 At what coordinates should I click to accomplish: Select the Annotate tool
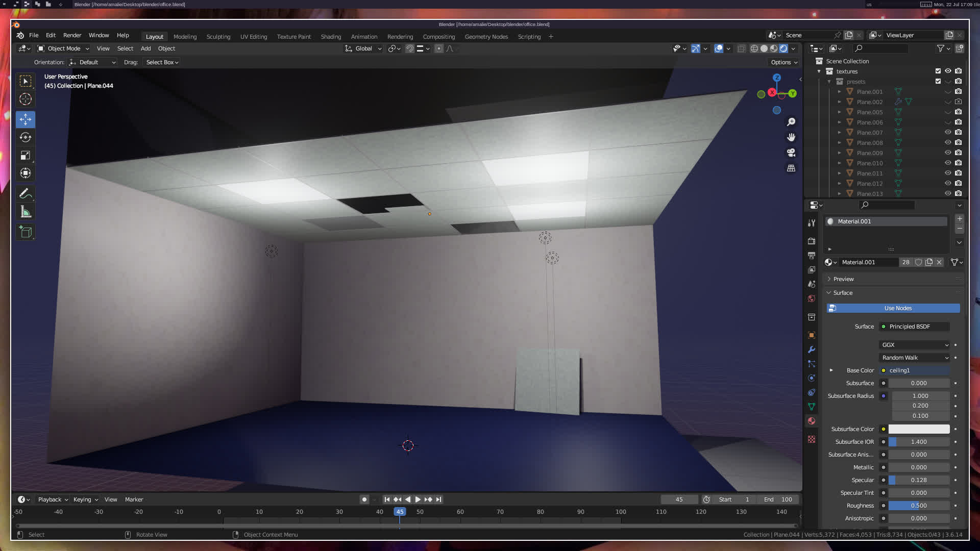pos(26,193)
